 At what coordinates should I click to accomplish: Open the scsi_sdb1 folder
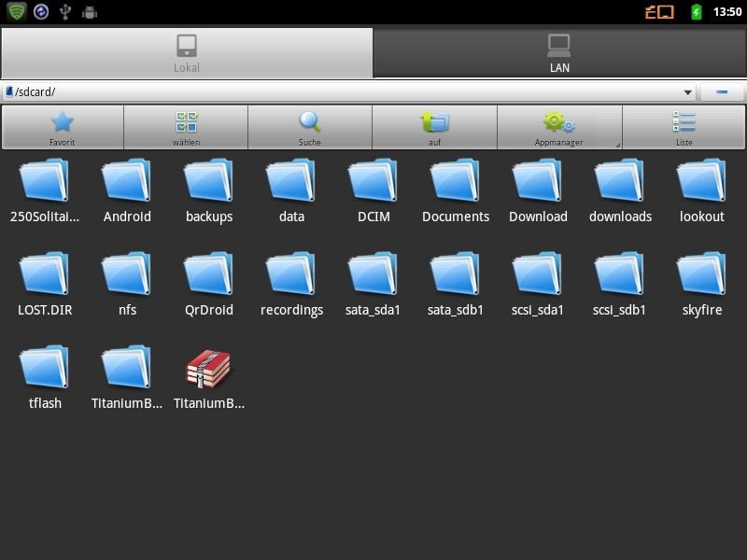[x=620, y=285]
